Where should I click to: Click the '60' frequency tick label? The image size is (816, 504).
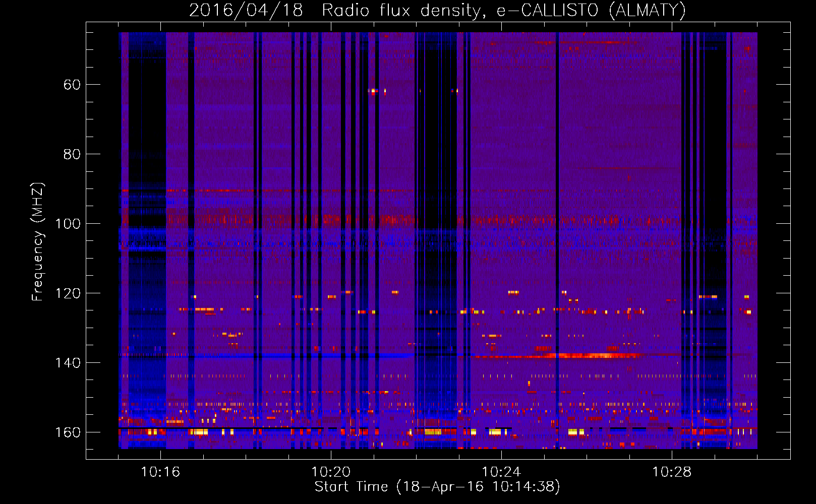[x=72, y=85]
